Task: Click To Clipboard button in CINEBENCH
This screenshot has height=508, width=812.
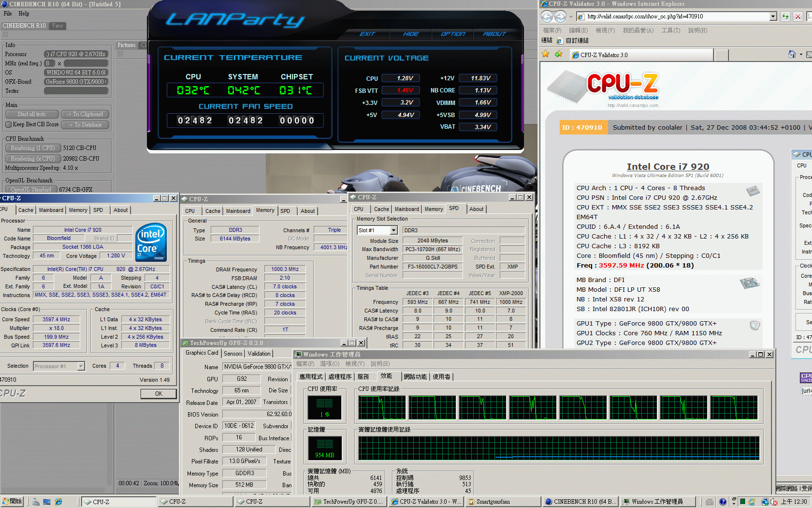Action: point(85,114)
